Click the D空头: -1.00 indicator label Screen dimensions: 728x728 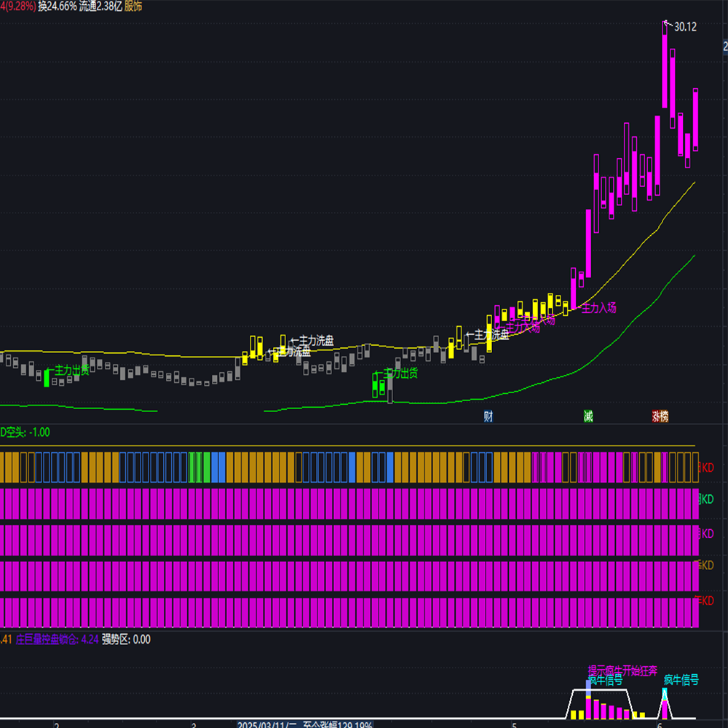(25, 432)
